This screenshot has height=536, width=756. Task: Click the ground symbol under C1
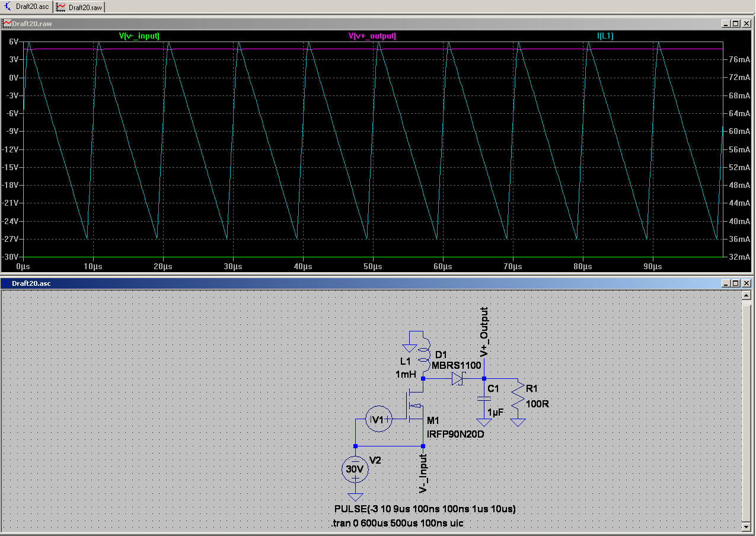484,422
